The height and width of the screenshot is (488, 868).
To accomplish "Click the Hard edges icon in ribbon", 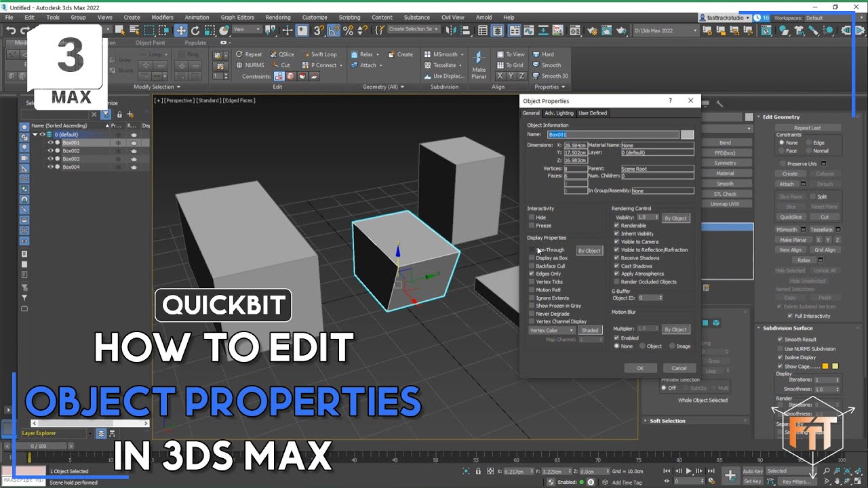I will (543, 54).
